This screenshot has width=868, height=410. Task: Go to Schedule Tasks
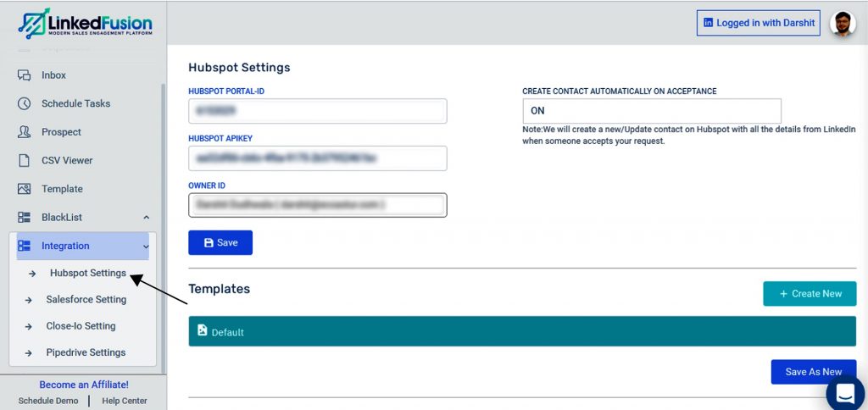pos(75,103)
